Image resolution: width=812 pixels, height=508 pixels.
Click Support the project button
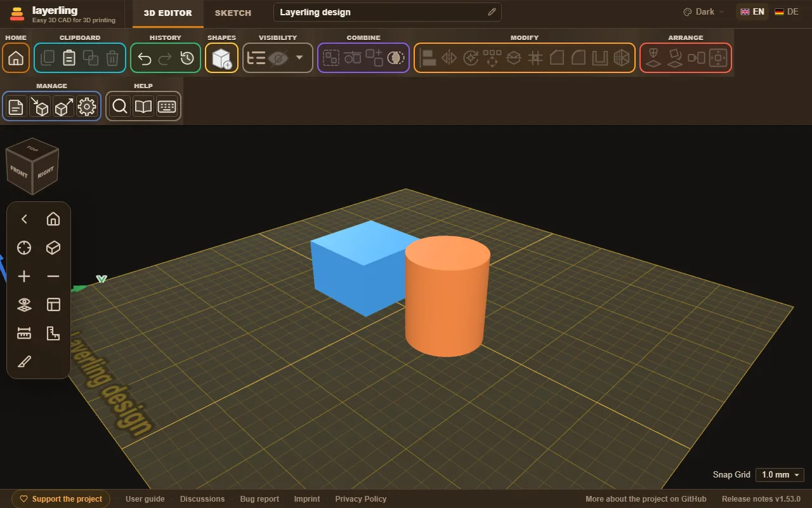point(61,499)
